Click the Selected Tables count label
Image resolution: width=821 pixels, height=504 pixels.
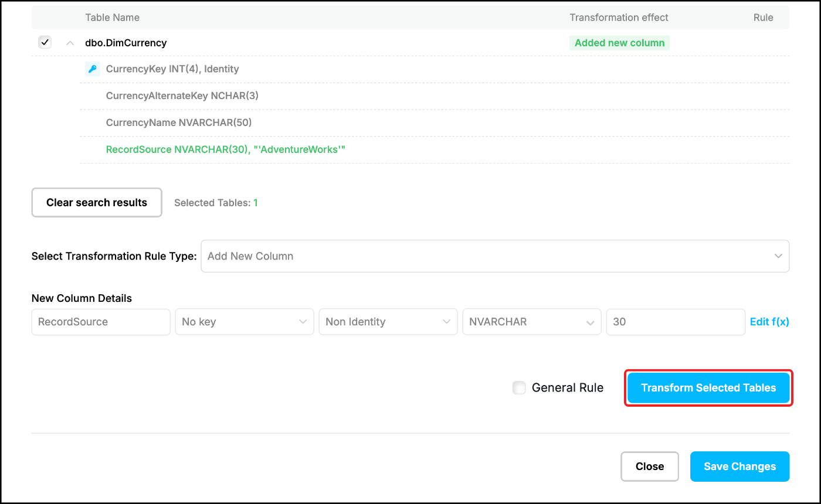click(x=216, y=203)
